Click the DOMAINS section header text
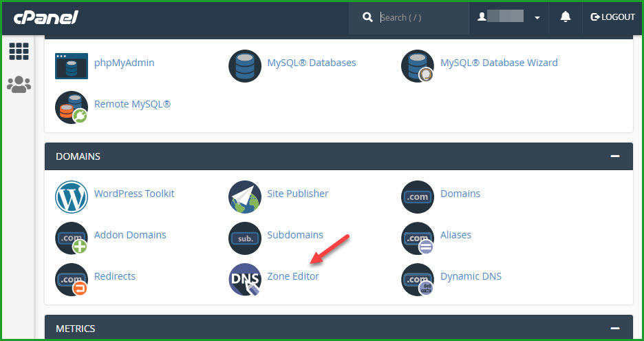644x341 pixels. tap(78, 156)
